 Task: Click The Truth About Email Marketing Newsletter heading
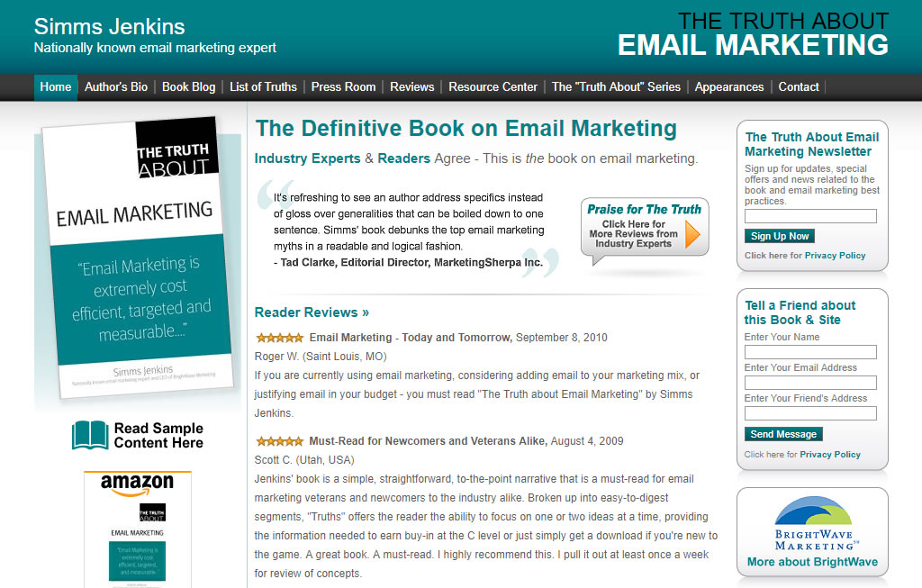click(811, 144)
